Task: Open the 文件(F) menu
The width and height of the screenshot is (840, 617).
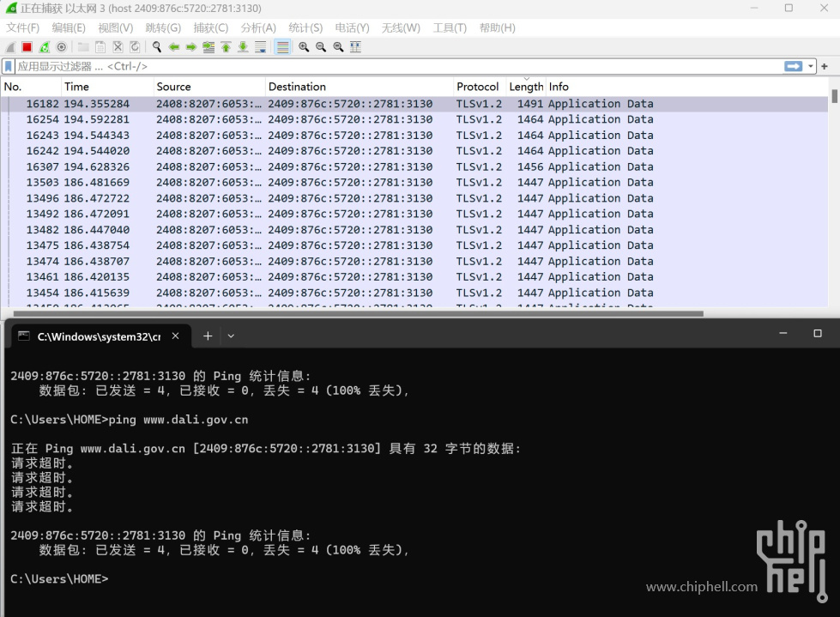Action: tap(22, 27)
